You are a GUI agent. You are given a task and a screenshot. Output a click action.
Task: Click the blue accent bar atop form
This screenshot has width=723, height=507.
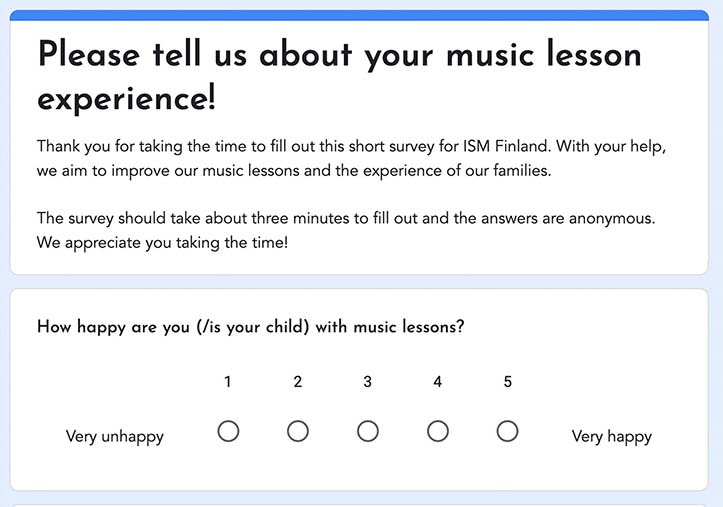pos(359,15)
